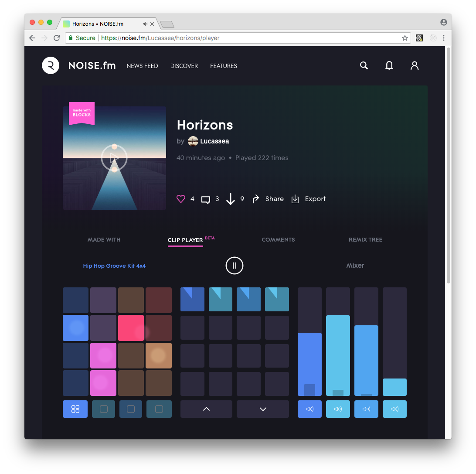Mute the fourth mixer channel
The width and height of the screenshot is (476, 474).
(x=394, y=409)
